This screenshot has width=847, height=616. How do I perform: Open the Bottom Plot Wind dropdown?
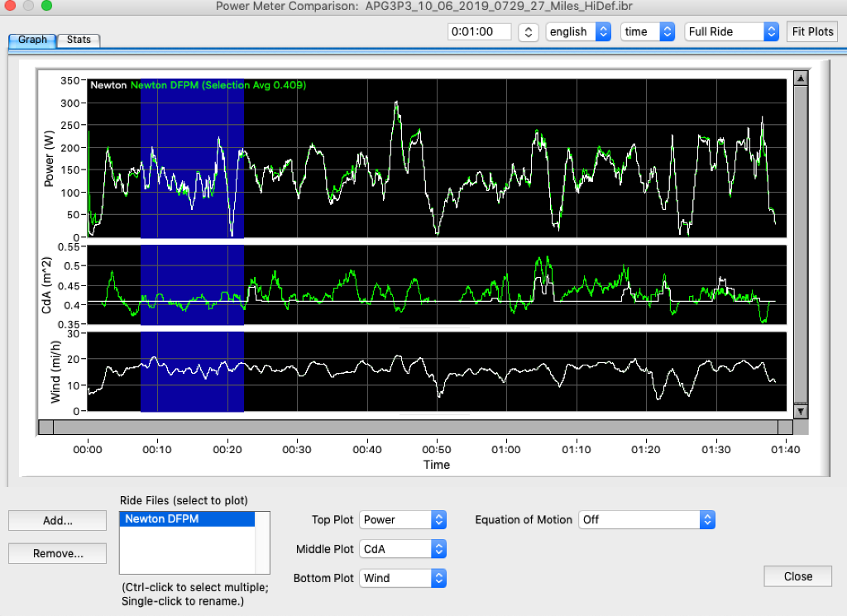click(403, 579)
